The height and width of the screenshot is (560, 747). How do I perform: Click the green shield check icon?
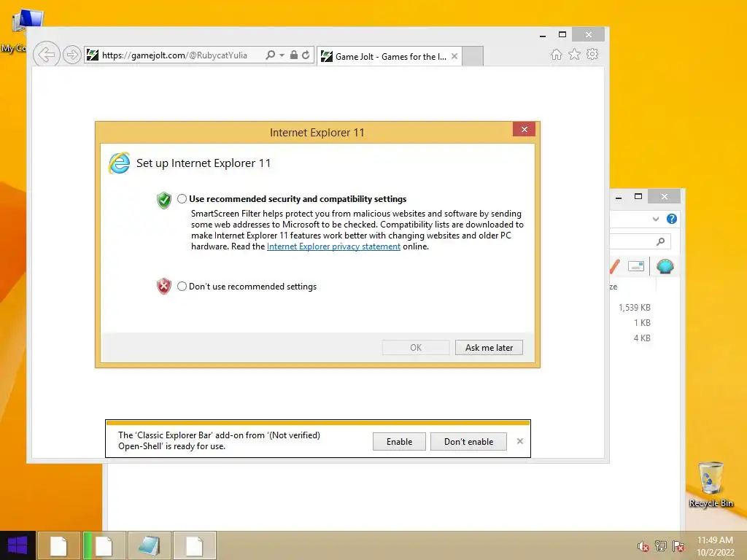[x=164, y=201]
